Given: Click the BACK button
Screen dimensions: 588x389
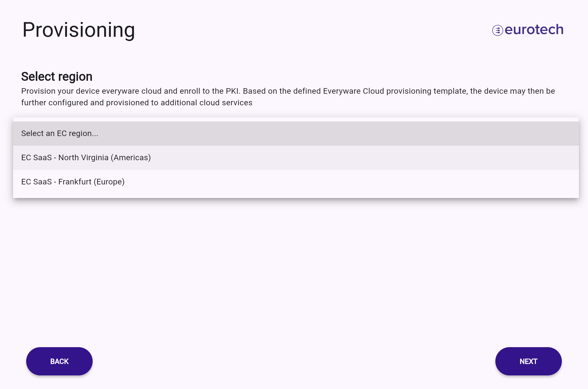Looking at the screenshot, I should tap(59, 361).
